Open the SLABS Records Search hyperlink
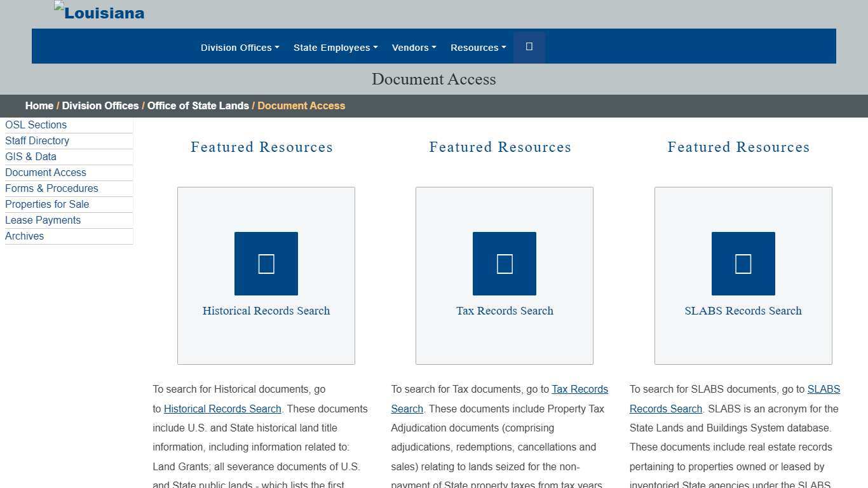 click(824, 389)
